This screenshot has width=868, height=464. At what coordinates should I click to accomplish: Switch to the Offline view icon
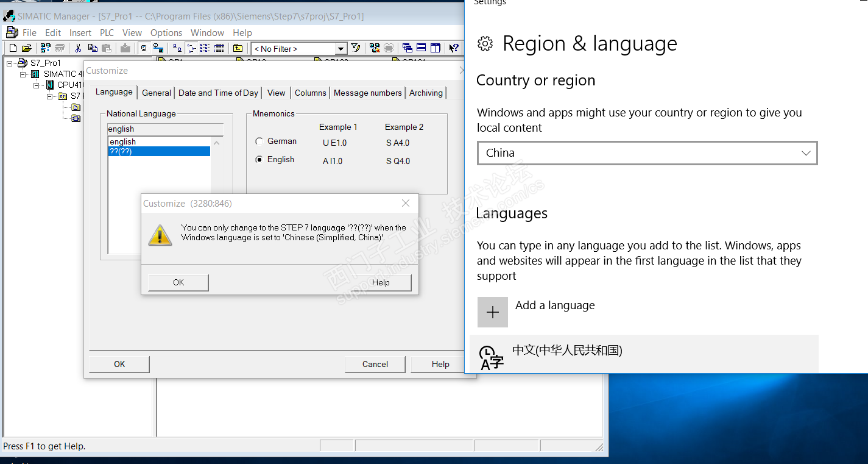pyautogui.click(x=158, y=48)
